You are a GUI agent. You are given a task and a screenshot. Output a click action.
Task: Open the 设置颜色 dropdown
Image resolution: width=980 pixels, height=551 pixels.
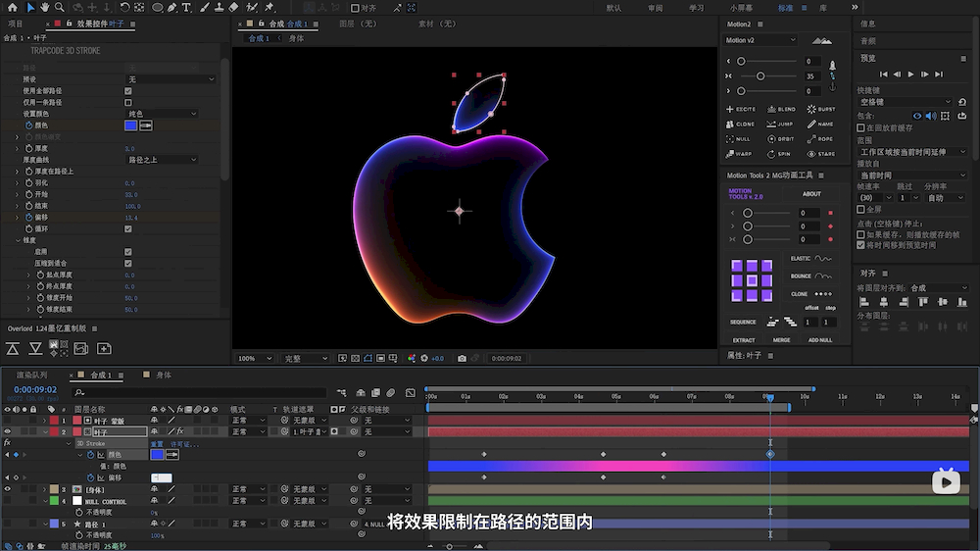tap(162, 114)
